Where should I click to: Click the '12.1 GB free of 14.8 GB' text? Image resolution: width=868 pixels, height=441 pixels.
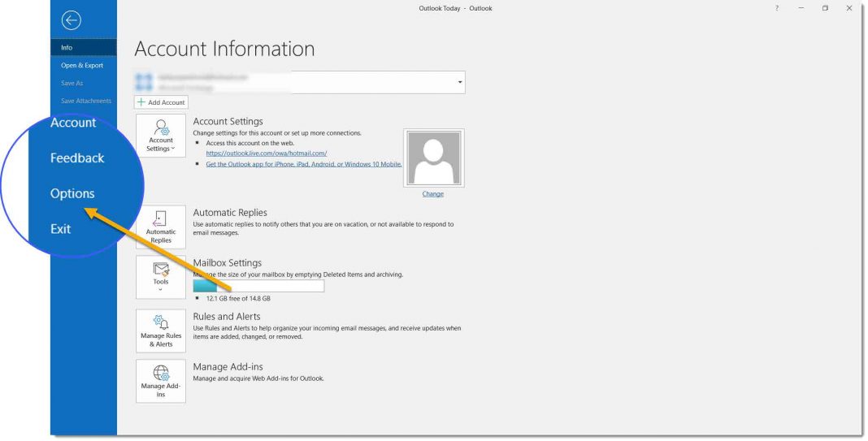[238, 299]
